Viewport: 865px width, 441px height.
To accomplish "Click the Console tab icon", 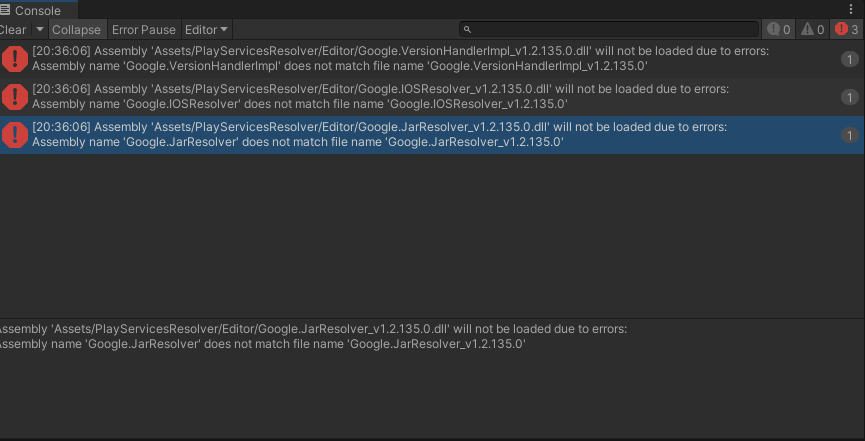I will pyautogui.click(x=6, y=10).
